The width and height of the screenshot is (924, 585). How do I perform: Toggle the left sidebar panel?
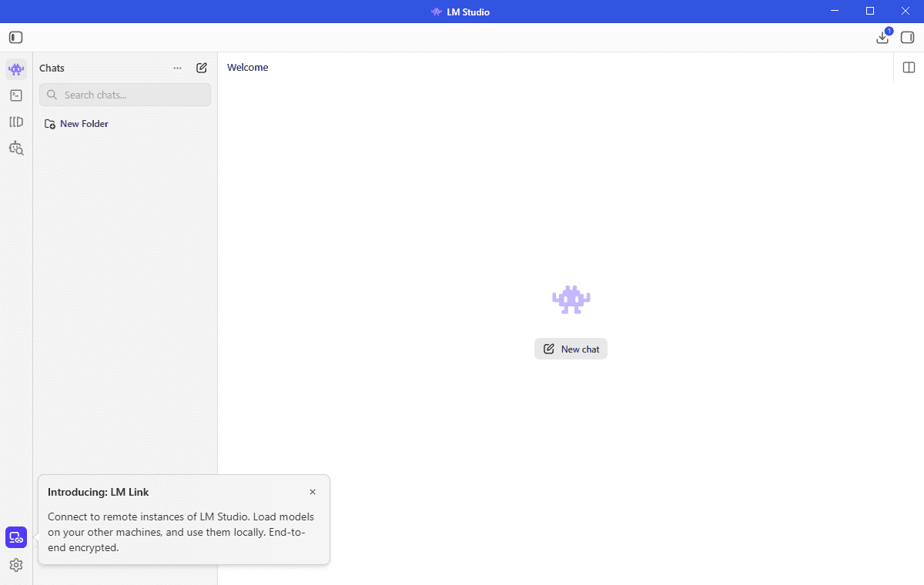point(16,37)
